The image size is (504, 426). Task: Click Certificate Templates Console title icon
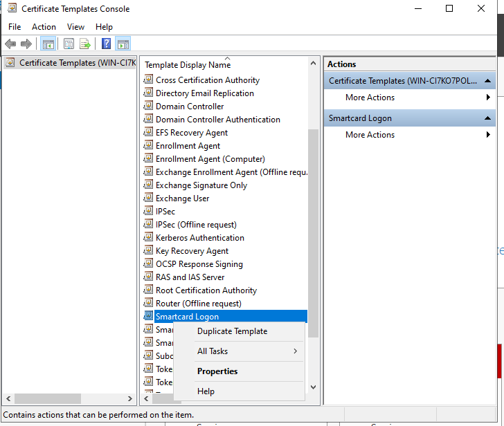(x=12, y=8)
